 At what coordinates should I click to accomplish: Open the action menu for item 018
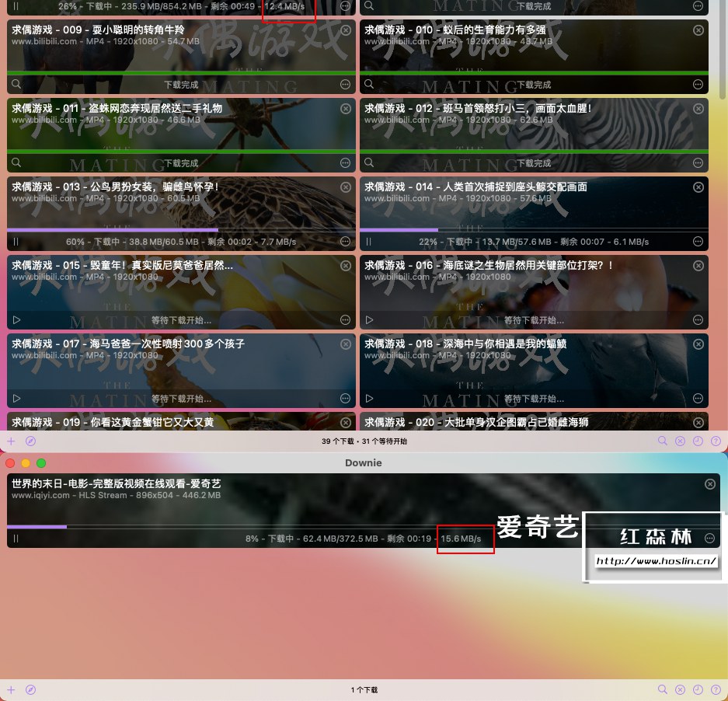pyautogui.click(x=698, y=398)
